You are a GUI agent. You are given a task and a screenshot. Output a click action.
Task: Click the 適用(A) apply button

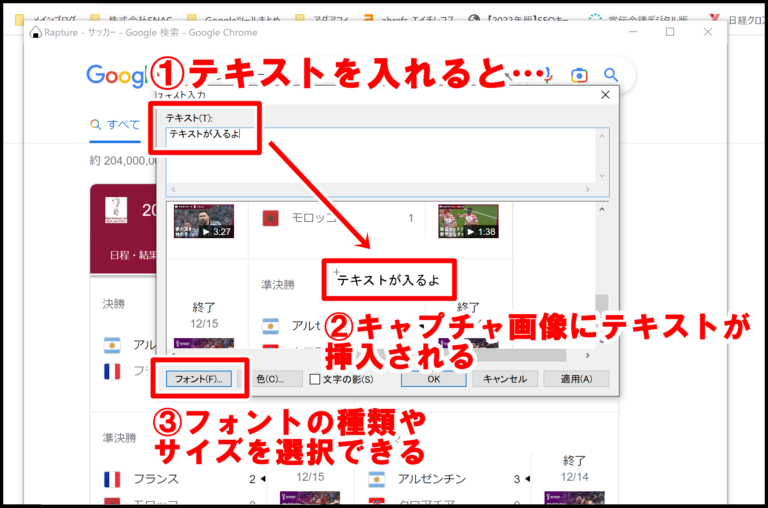576,379
